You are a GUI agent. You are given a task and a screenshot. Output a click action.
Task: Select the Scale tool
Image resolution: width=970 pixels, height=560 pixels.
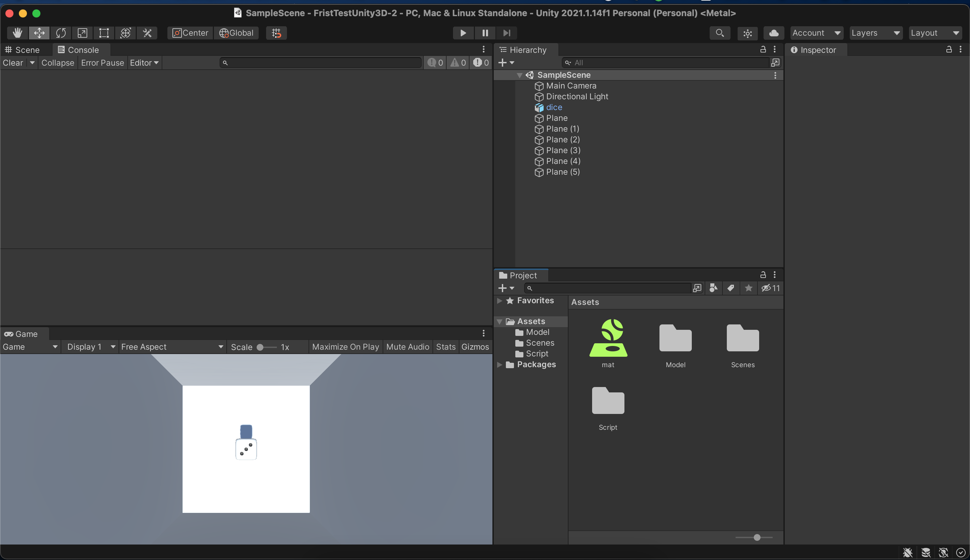pyautogui.click(x=83, y=33)
